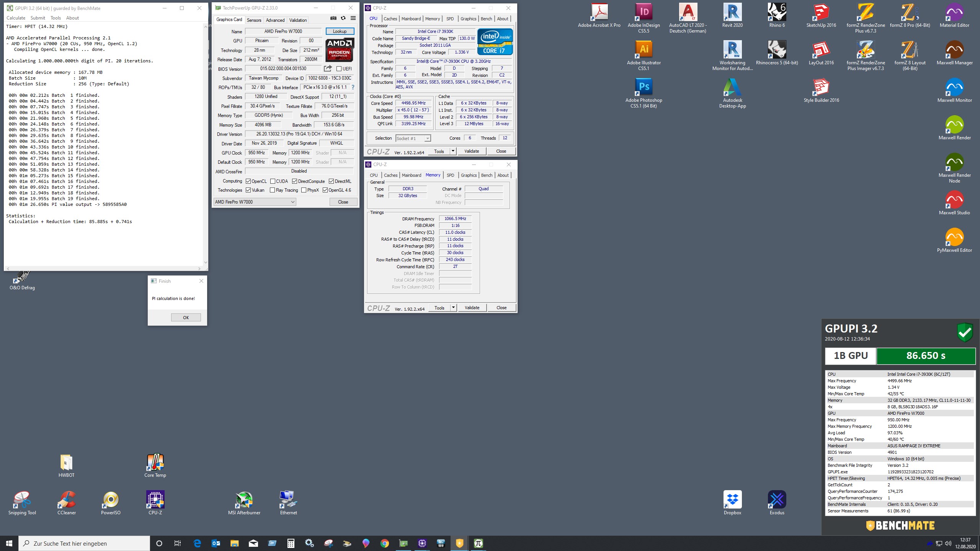This screenshot has width=980, height=551.
Task: Open PyMaxwell Editor desktop icon
Action: [x=954, y=241]
